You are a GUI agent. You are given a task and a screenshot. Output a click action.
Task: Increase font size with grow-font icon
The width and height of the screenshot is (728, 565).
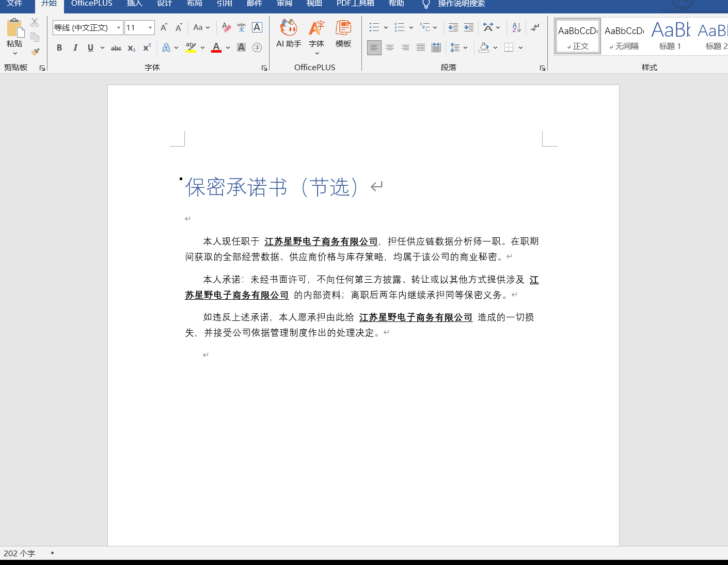click(164, 27)
